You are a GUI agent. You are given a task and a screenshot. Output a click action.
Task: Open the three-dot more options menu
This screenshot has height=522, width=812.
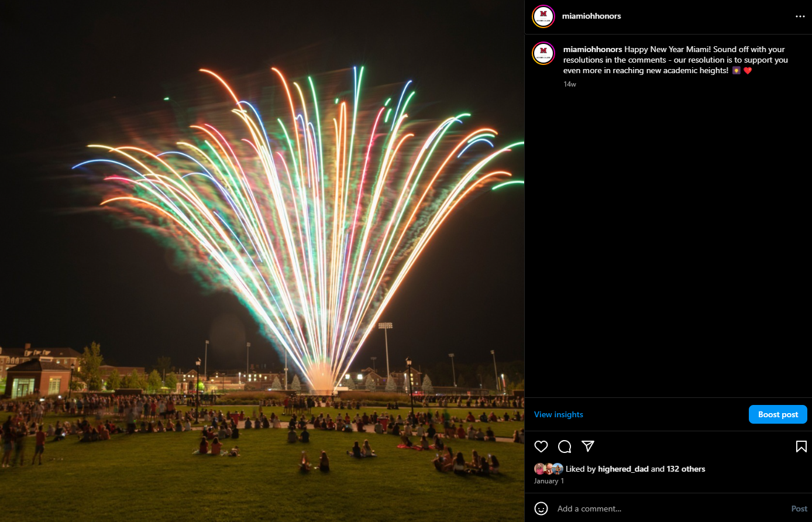point(800,16)
